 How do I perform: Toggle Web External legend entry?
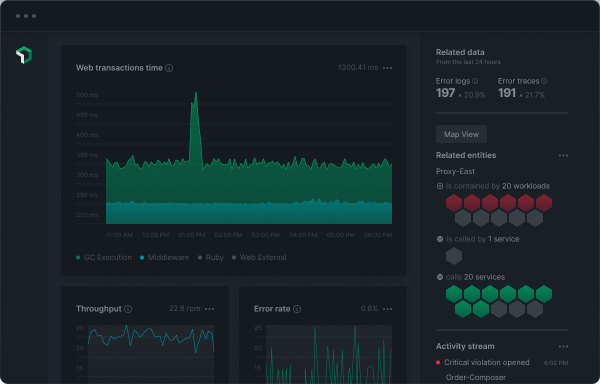point(259,257)
